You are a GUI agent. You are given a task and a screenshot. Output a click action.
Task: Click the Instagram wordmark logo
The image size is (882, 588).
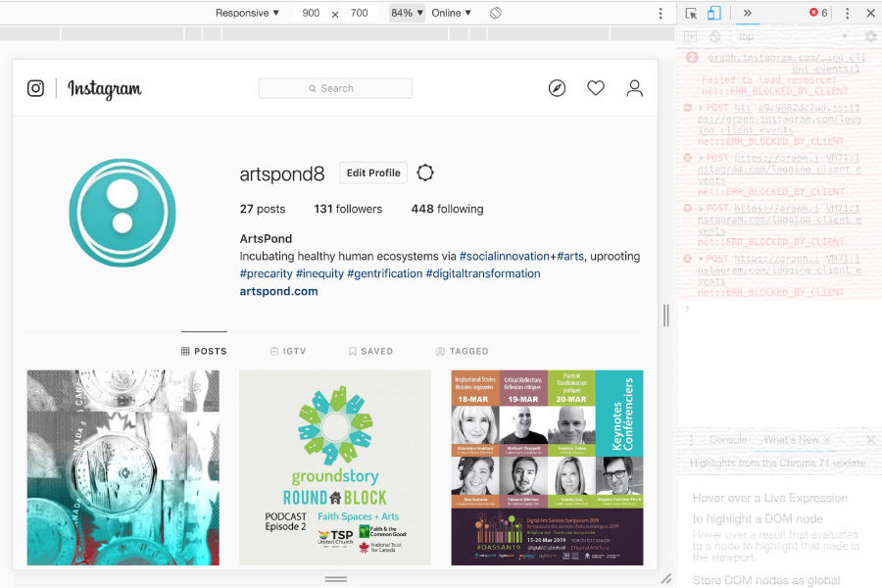[105, 88]
